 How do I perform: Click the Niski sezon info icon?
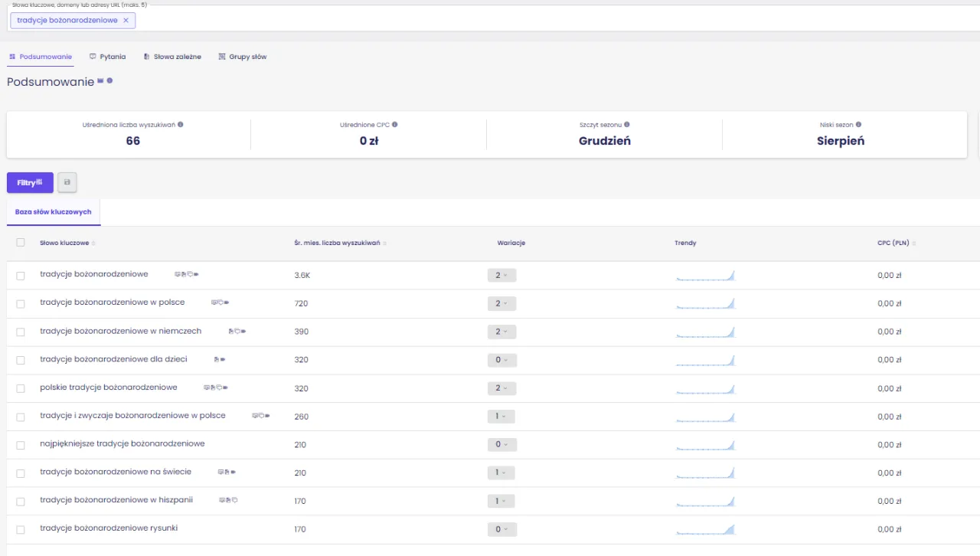858,124
